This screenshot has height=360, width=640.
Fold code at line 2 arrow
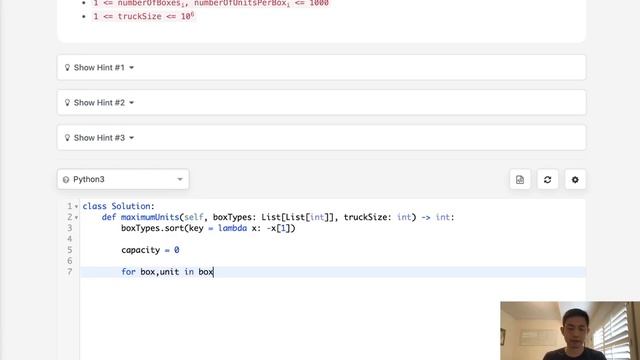[76, 218]
